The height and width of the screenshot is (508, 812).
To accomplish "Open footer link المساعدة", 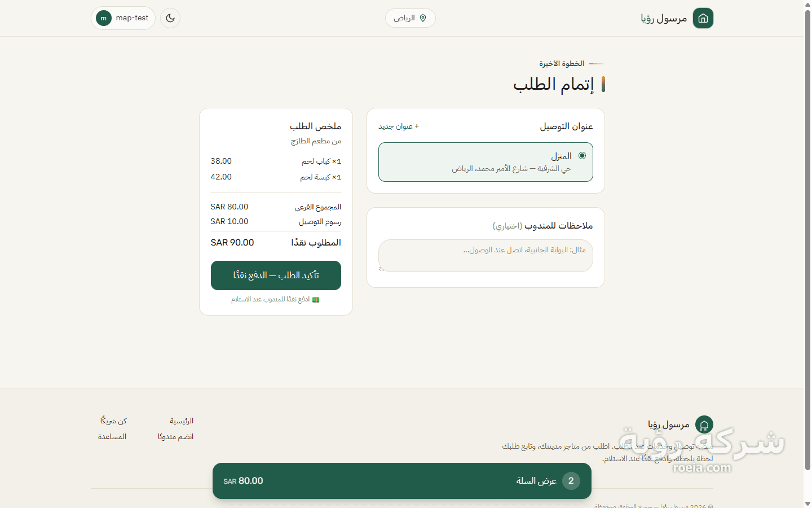I will (112, 437).
